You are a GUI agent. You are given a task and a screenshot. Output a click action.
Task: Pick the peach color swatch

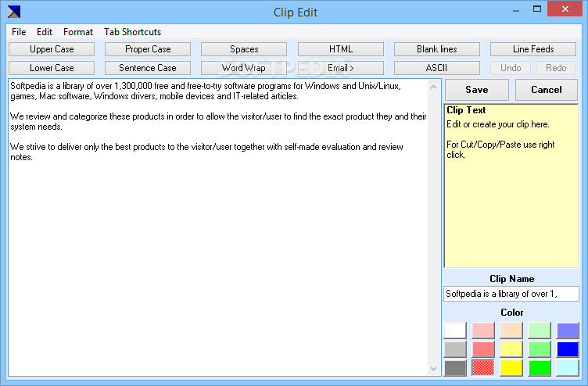[x=511, y=331]
